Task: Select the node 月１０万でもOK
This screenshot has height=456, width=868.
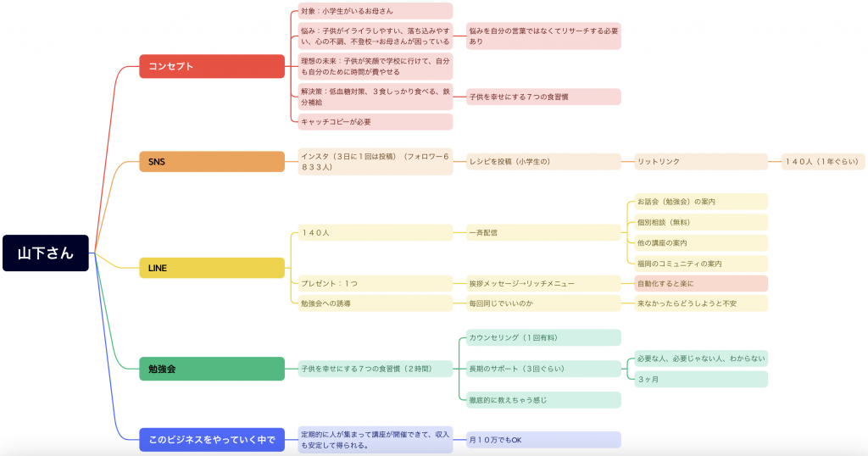Action: point(543,440)
